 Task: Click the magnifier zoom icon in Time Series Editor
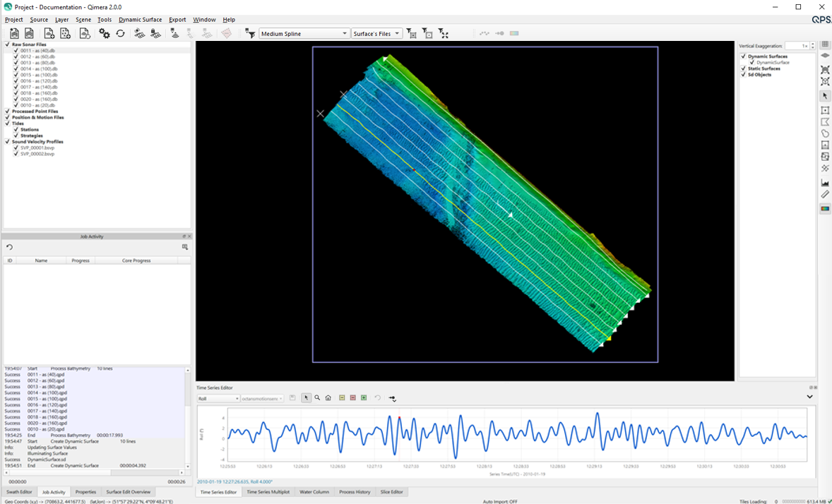click(x=317, y=398)
